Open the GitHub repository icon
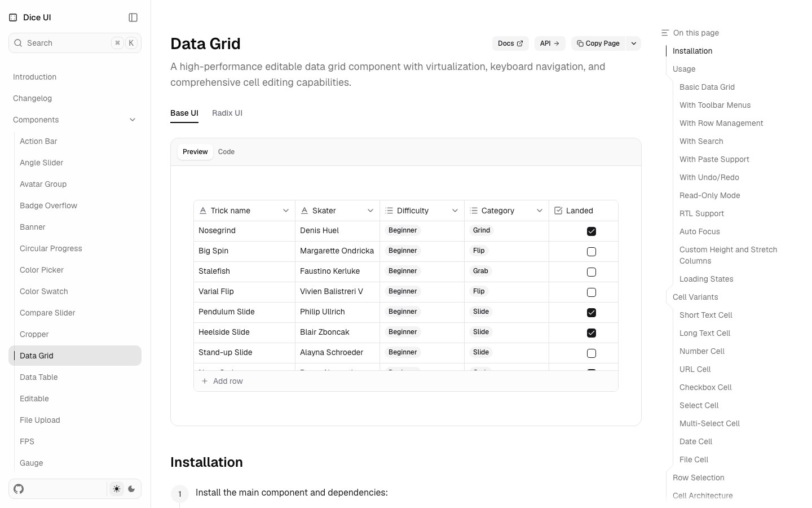Screen dimensions: 812x508 (19, 489)
